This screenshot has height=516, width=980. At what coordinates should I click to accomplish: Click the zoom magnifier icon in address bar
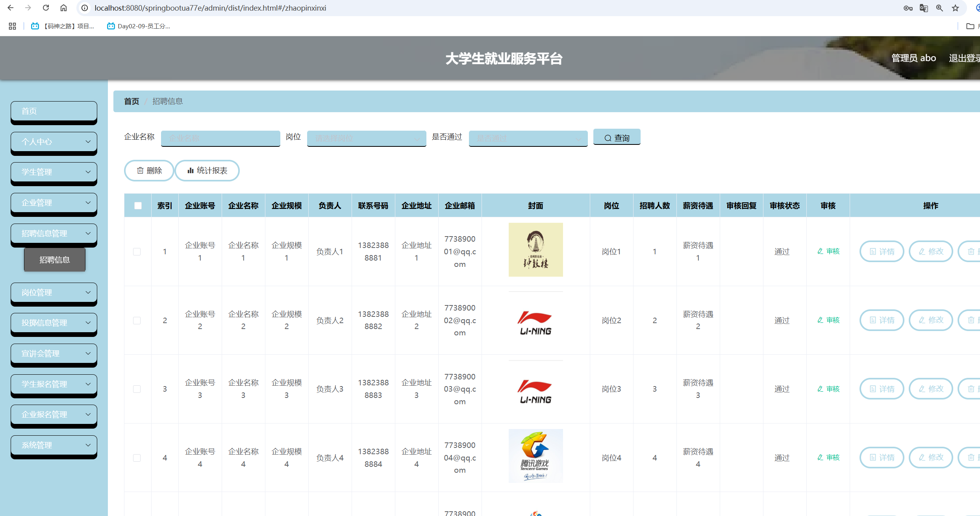click(939, 8)
